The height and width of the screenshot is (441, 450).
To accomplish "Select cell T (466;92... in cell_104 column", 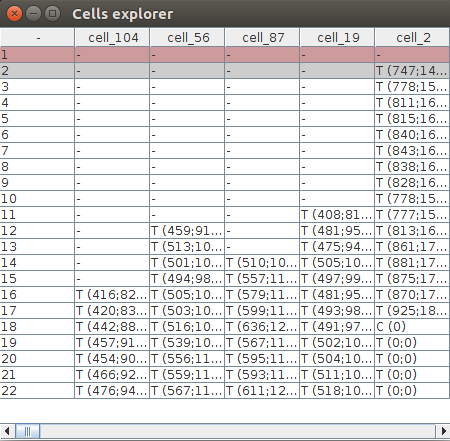I will (112, 375).
